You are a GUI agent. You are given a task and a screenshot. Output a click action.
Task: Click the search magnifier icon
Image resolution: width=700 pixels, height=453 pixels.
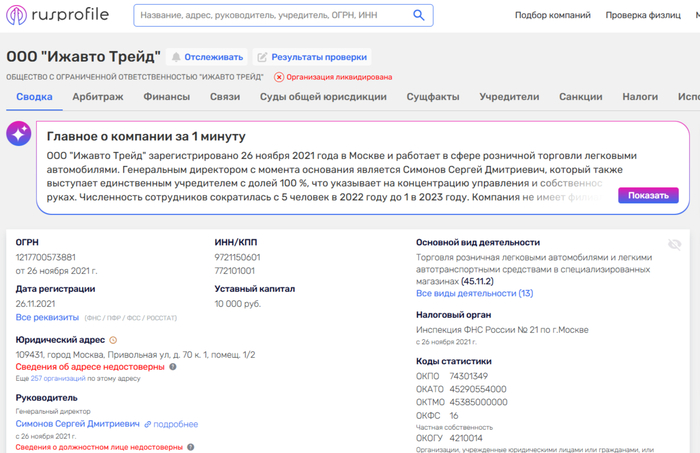(418, 15)
